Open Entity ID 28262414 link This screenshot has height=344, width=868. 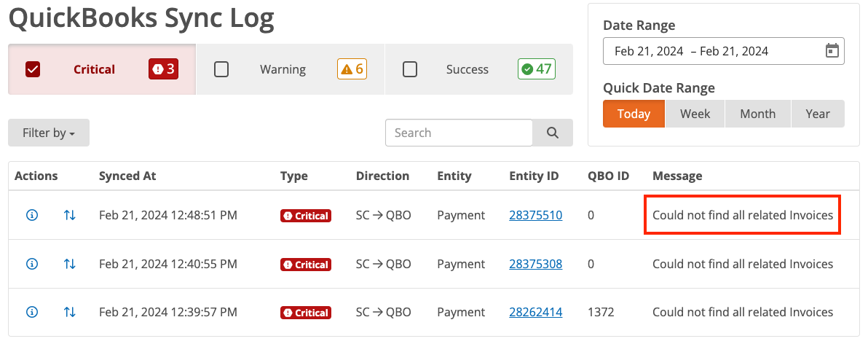click(536, 313)
